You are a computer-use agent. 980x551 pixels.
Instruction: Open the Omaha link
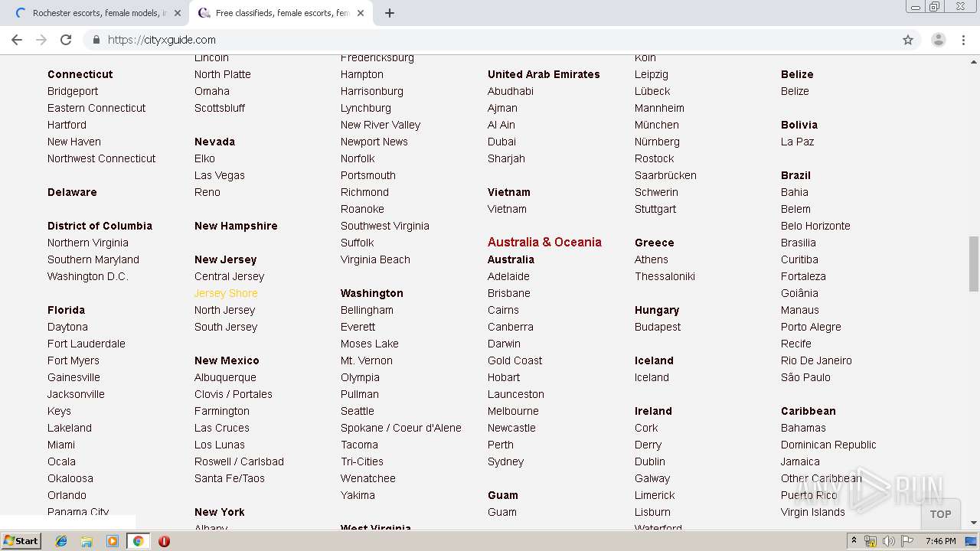pyautogui.click(x=212, y=91)
